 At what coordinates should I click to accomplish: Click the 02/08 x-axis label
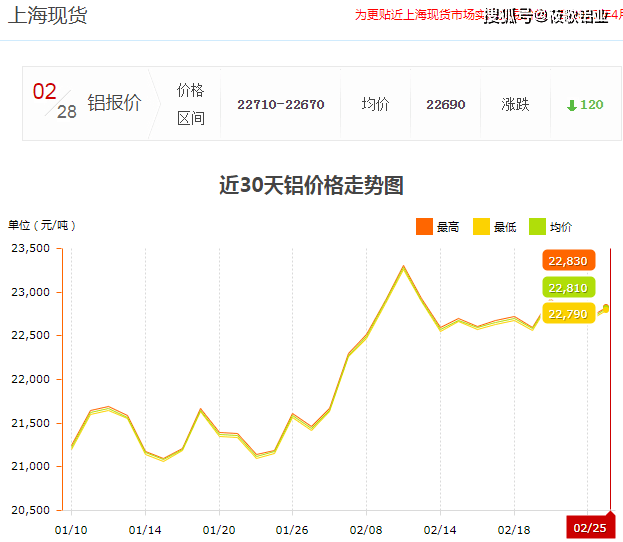[x=366, y=530]
